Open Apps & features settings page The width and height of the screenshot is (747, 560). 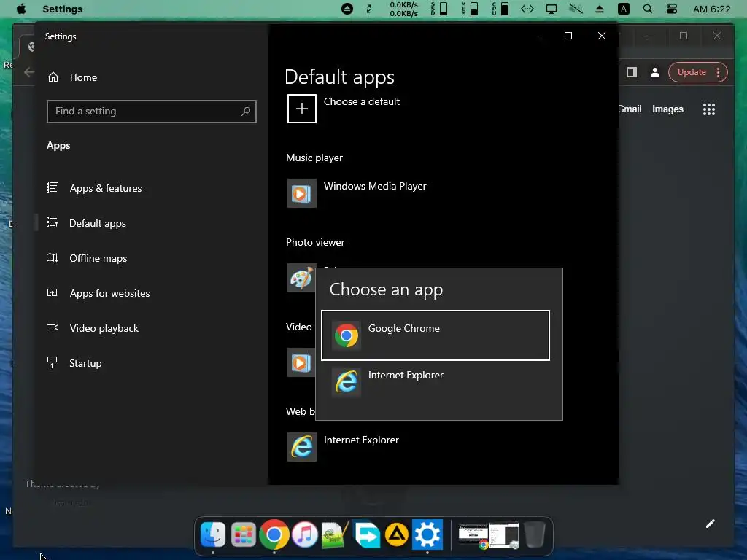click(x=152, y=188)
